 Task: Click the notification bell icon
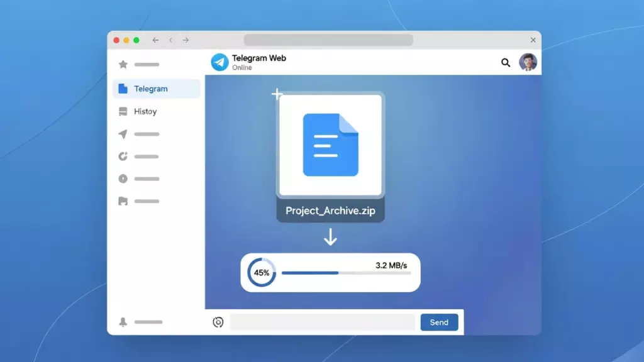(x=123, y=322)
